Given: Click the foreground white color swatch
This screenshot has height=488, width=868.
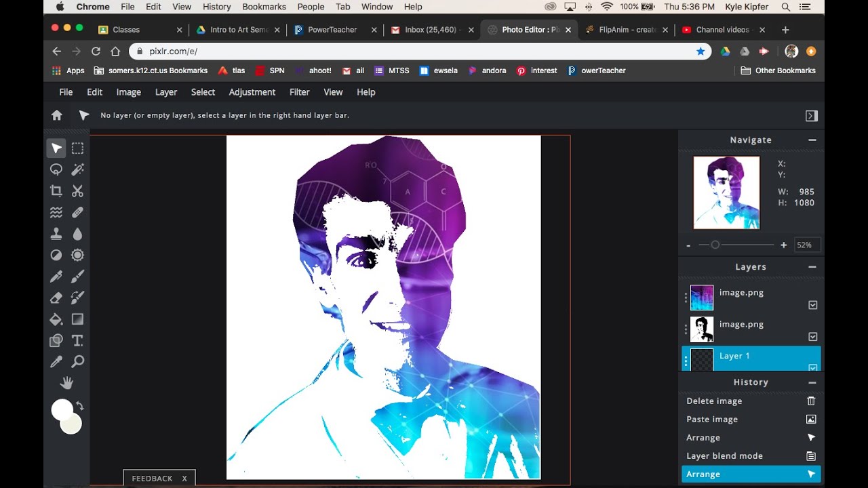Looking at the screenshot, I should click(62, 409).
